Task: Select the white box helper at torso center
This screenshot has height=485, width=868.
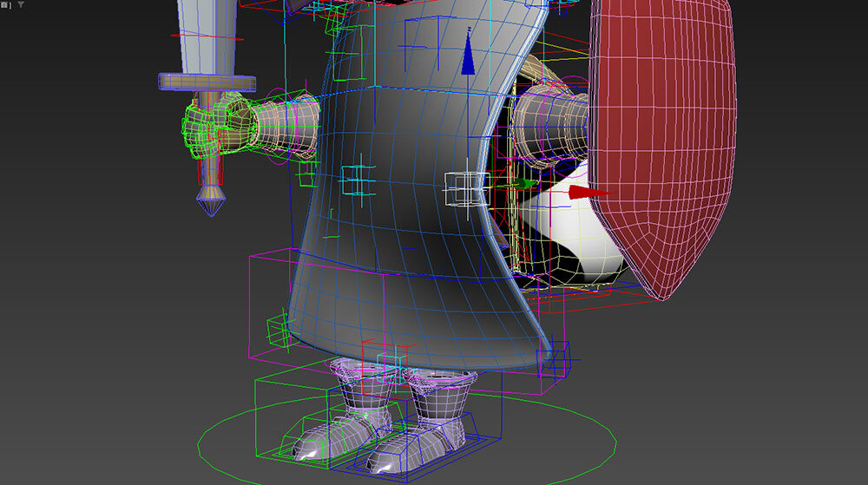Action: point(462,187)
